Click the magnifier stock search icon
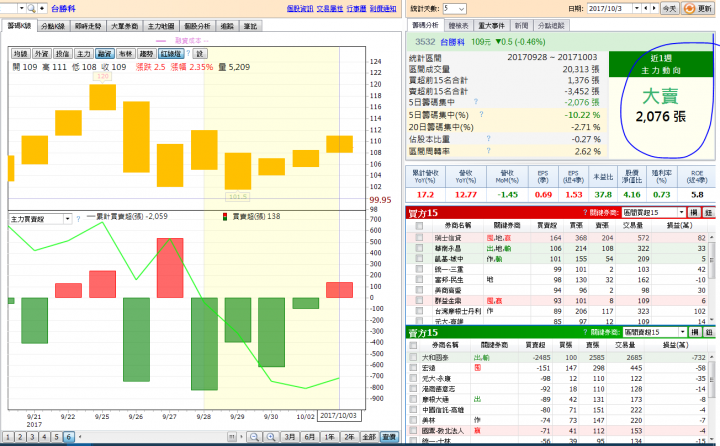The width and height of the screenshot is (720, 446). [x=31, y=8]
